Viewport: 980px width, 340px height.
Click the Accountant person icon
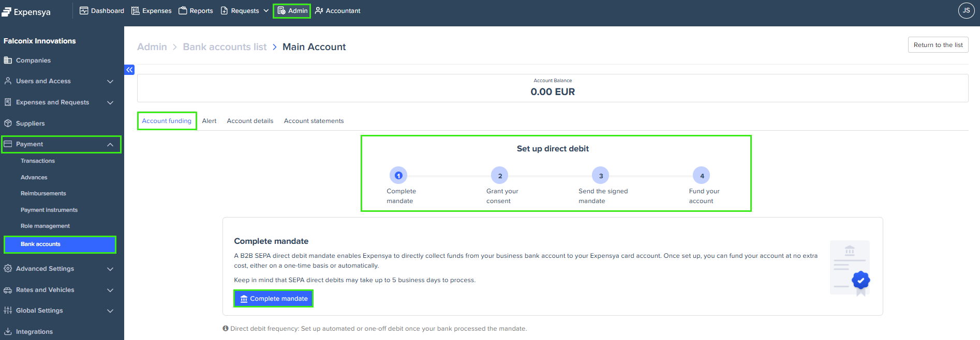tap(319, 10)
